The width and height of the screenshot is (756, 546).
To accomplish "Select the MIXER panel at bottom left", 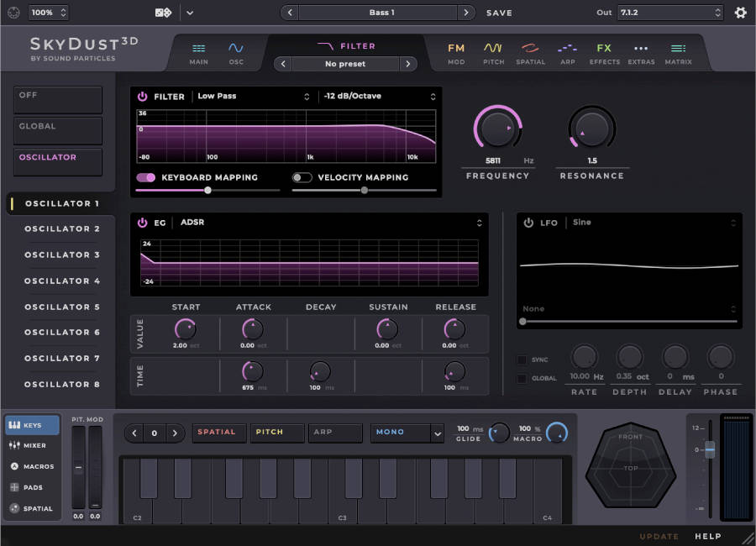I will tap(32, 445).
